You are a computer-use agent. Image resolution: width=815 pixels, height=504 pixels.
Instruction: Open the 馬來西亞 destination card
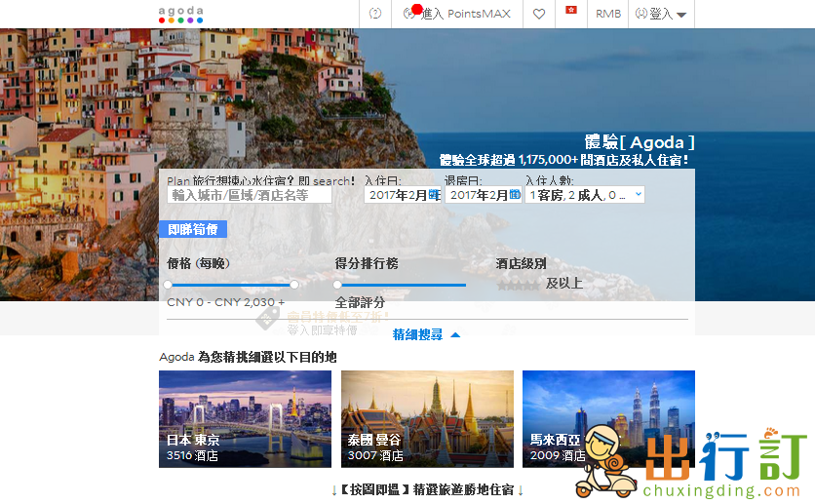pyautogui.click(x=608, y=419)
